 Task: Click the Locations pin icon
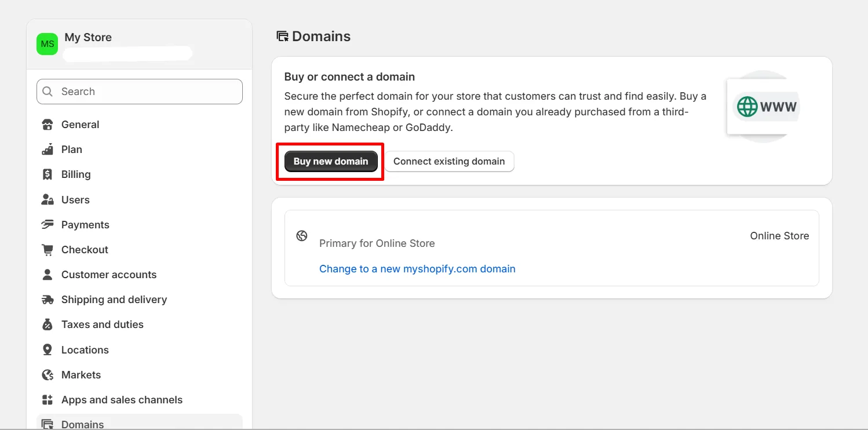click(x=48, y=349)
